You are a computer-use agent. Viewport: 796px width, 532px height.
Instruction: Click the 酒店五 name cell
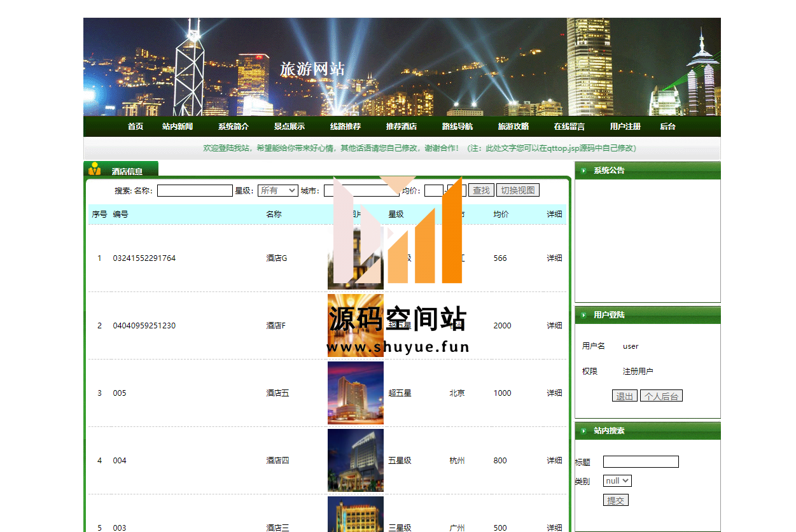[x=277, y=393]
